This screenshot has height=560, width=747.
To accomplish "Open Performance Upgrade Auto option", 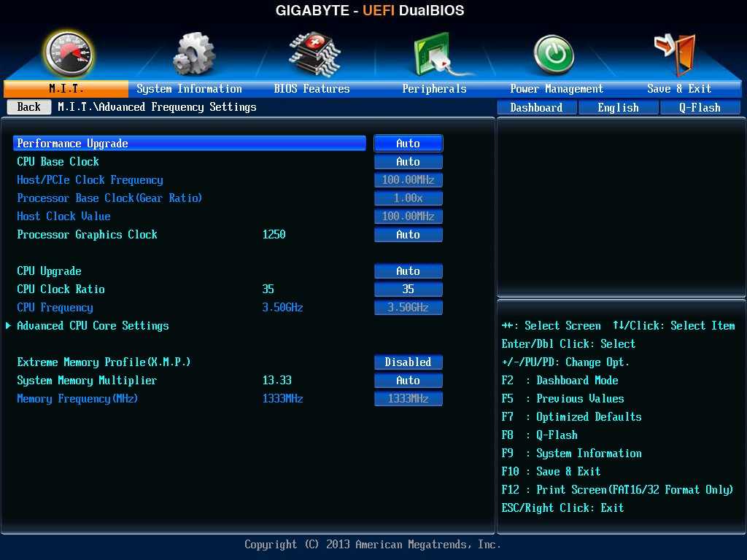I will click(x=408, y=144).
